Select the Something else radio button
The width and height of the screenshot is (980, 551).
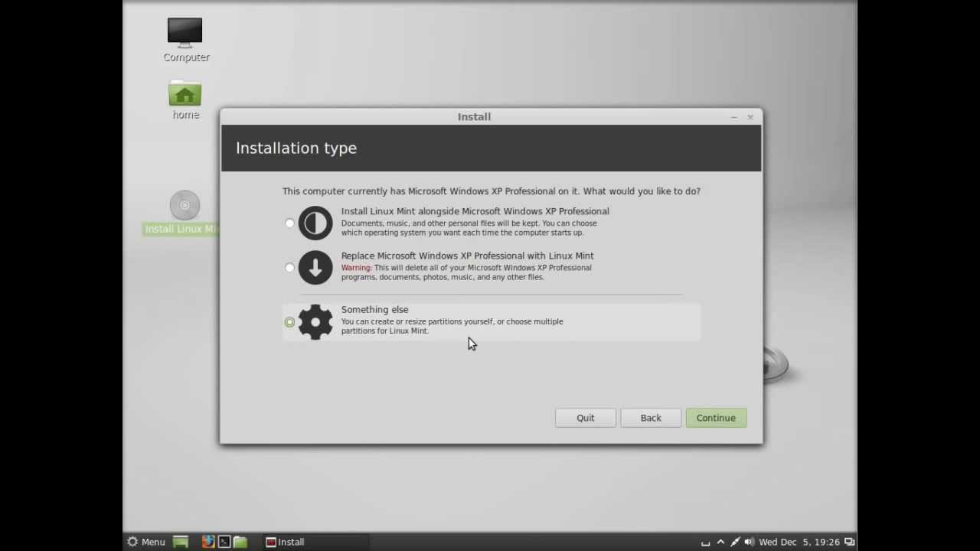point(289,322)
